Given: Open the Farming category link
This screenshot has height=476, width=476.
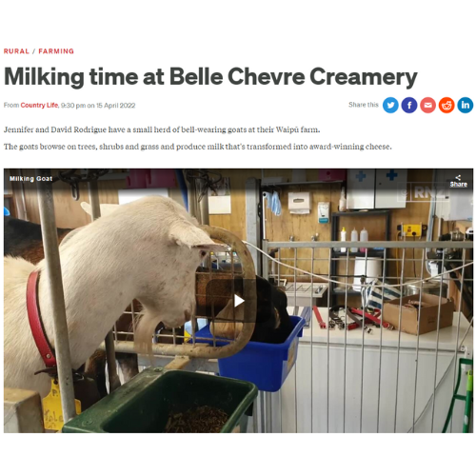Looking at the screenshot, I should pos(56,51).
